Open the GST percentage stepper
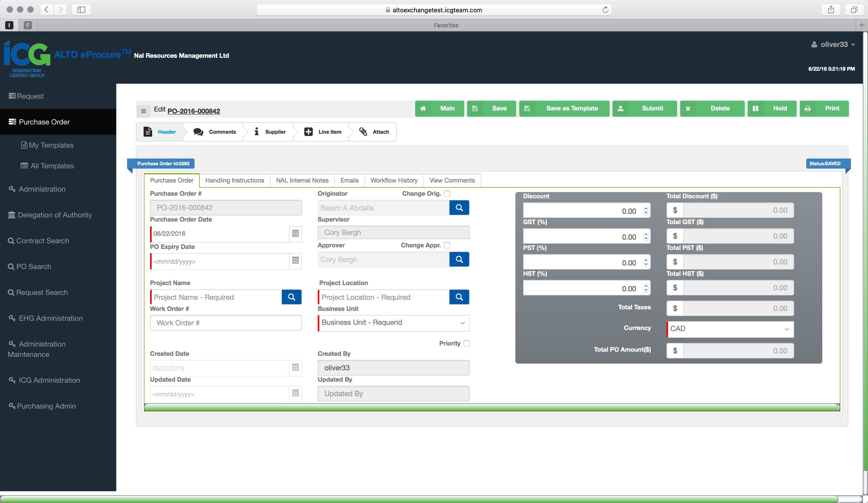868x503 pixels. (x=645, y=236)
